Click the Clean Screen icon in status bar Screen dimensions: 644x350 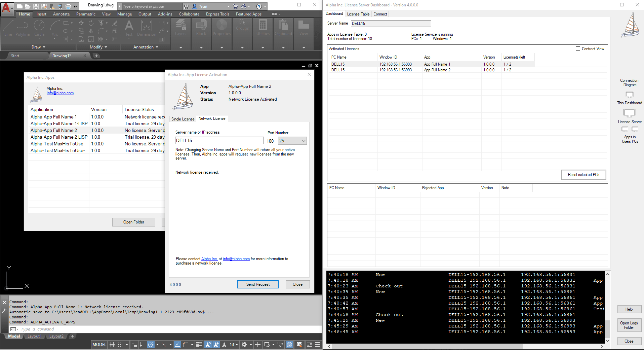(310, 345)
